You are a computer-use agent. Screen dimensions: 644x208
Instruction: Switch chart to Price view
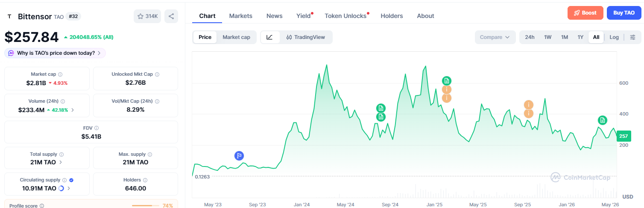[x=205, y=37]
